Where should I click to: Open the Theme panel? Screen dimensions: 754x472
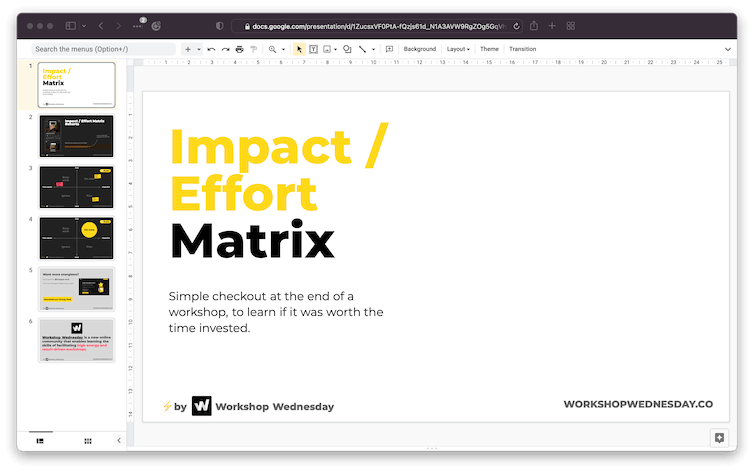point(489,49)
